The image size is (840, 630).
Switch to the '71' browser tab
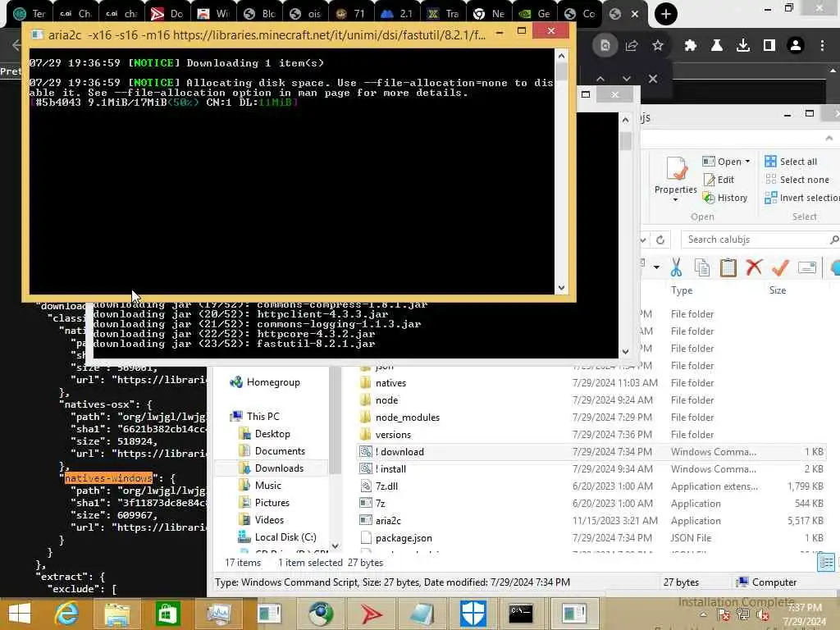coord(350,14)
